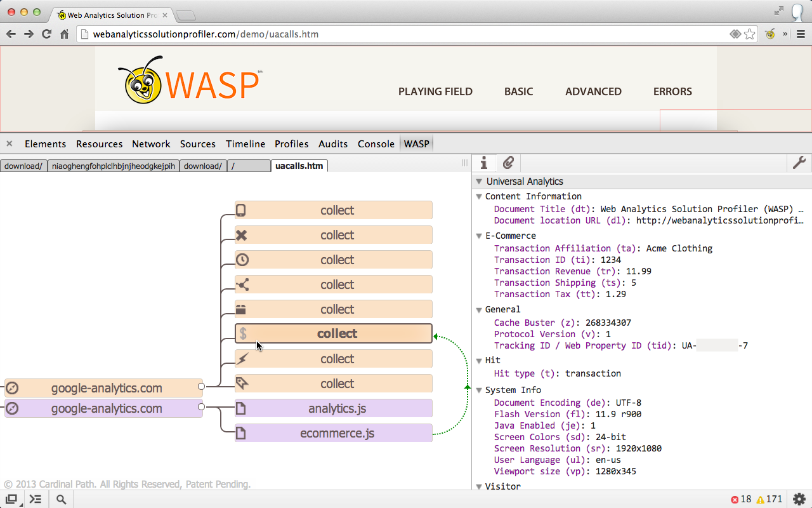Click the paperclip attachment icon

[x=508, y=163]
